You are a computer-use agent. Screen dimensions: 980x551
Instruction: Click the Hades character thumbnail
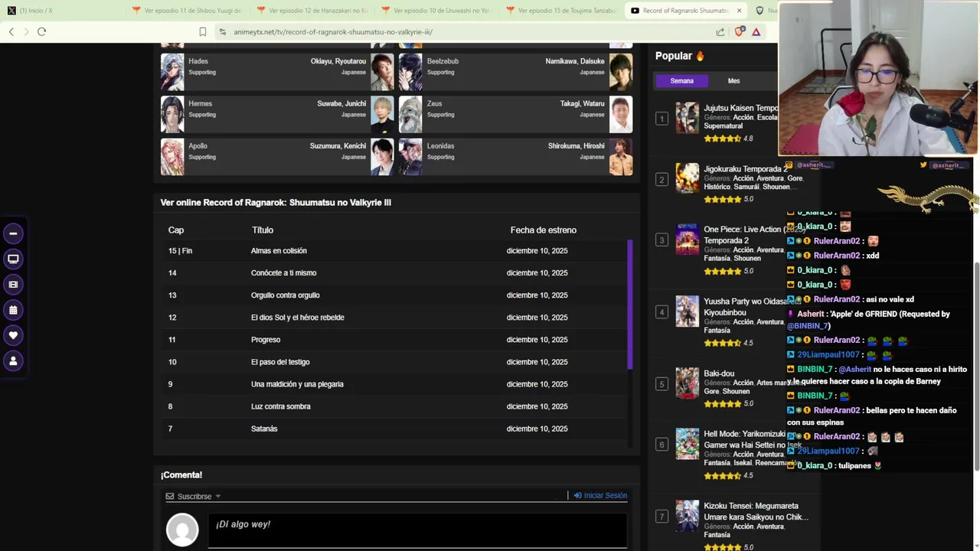(172, 72)
